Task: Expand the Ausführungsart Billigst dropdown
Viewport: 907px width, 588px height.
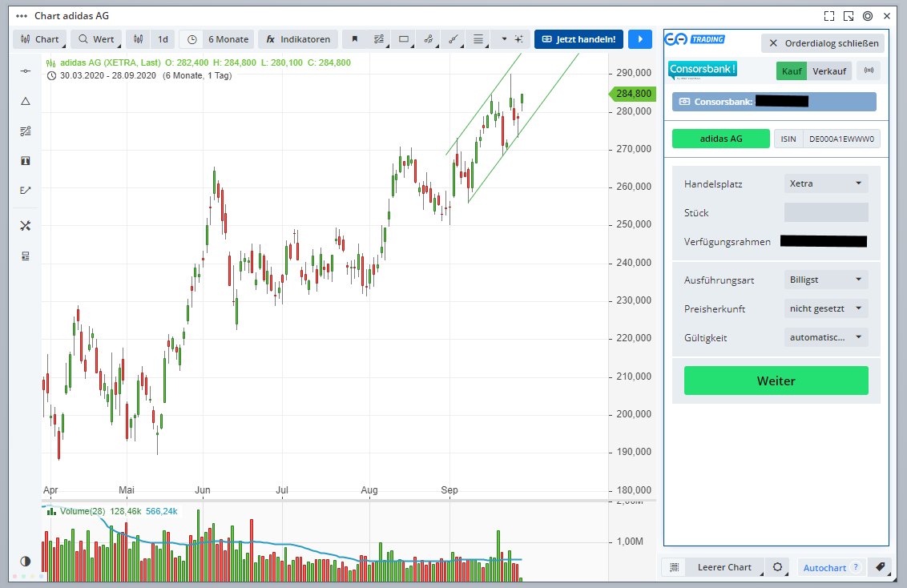Action: [826, 280]
